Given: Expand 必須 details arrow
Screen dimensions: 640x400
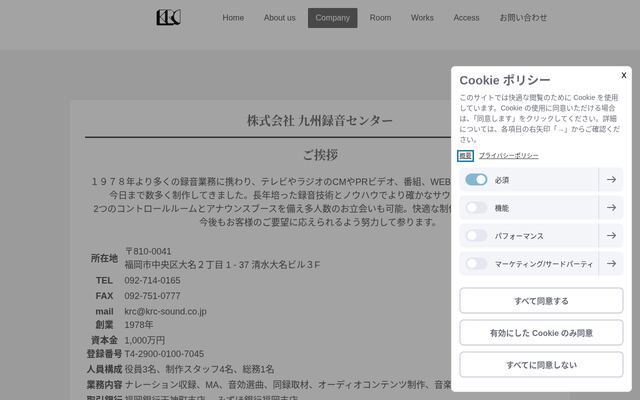Looking at the screenshot, I should point(611,180).
